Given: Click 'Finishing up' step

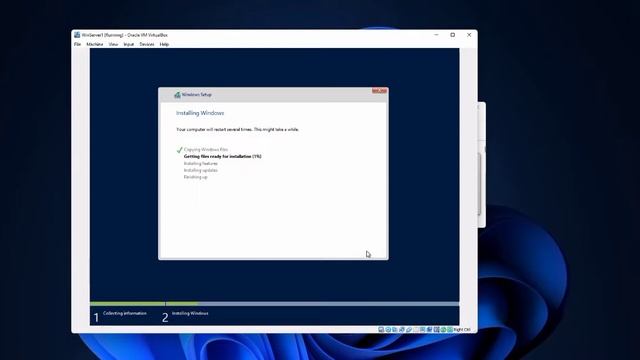Looking at the screenshot, I should 196,177.
